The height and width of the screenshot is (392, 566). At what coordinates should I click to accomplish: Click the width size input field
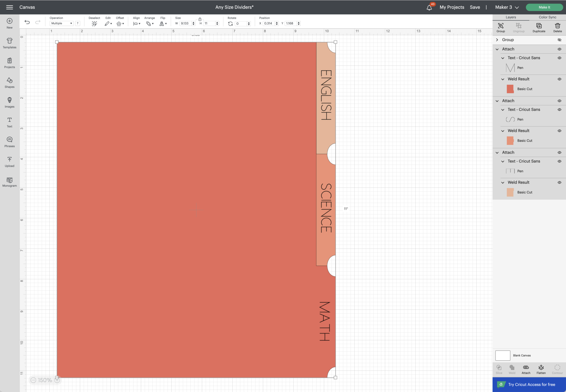pyautogui.click(x=185, y=23)
